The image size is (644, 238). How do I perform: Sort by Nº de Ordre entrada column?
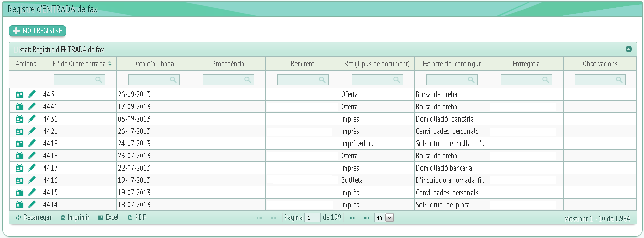point(79,64)
